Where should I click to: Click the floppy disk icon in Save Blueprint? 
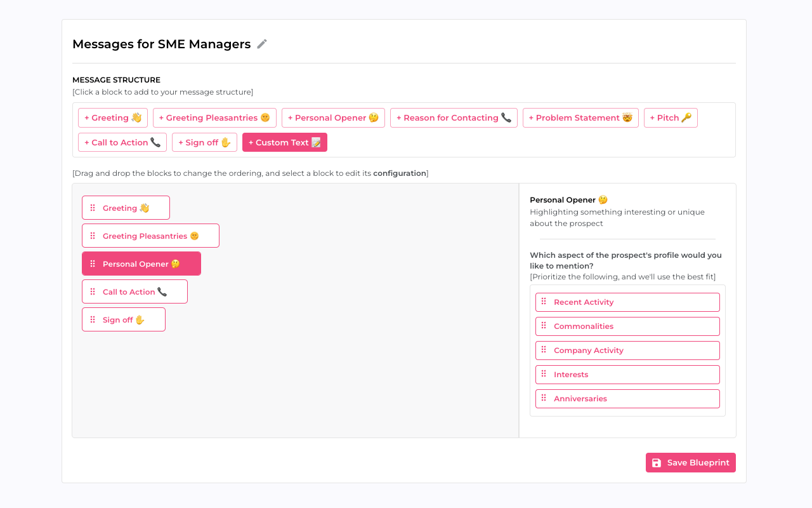[x=657, y=463]
